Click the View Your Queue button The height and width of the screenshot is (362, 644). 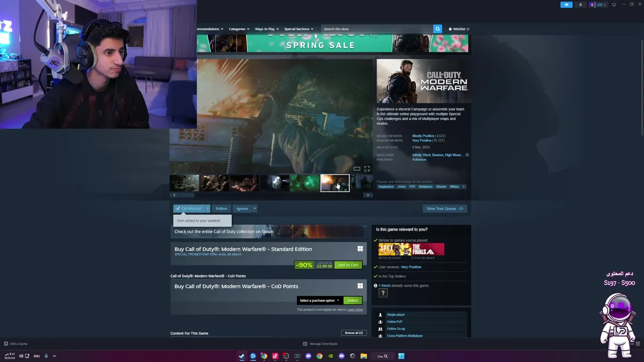pyautogui.click(x=445, y=209)
